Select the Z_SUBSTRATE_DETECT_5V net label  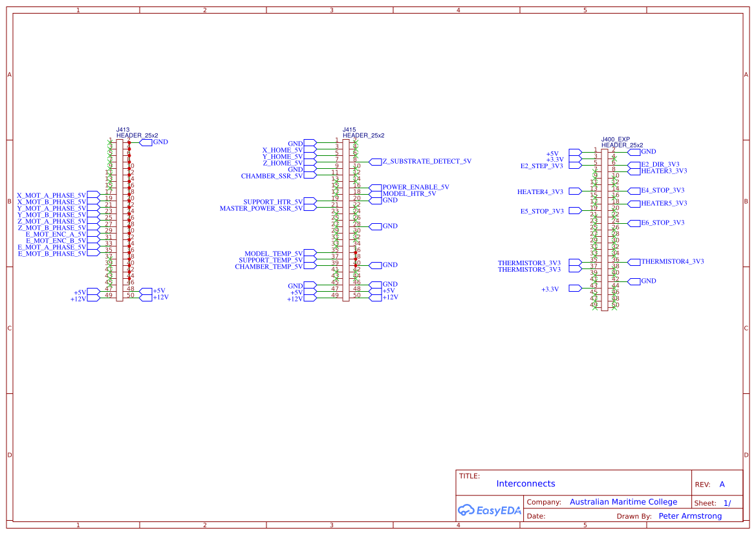click(x=427, y=162)
